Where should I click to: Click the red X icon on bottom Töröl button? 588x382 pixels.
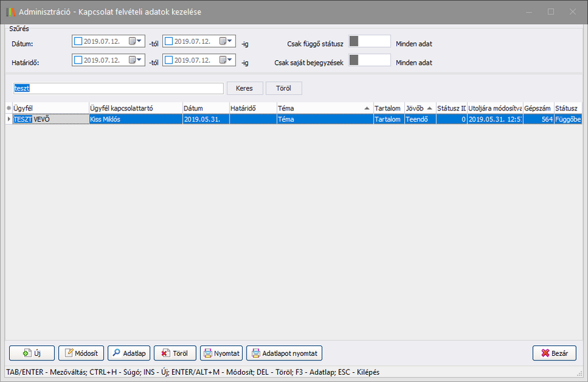pos(165,353)
